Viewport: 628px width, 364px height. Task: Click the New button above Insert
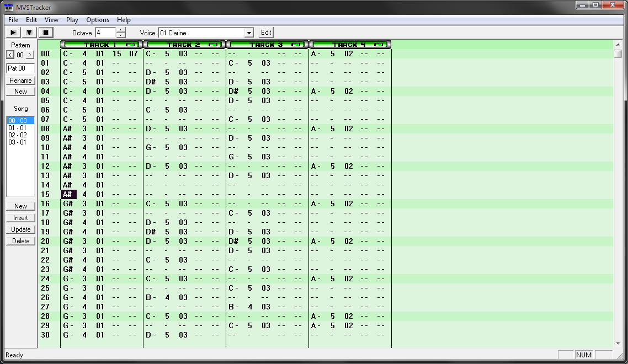point(20,206)
